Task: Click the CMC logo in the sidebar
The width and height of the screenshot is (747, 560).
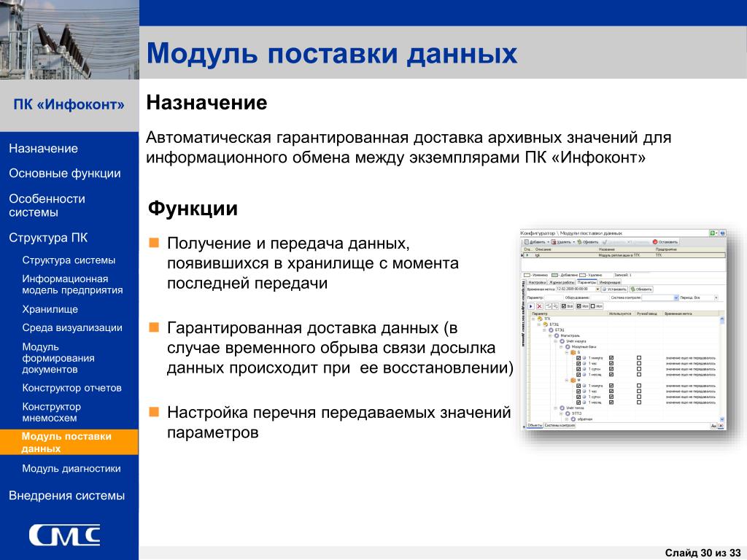Action: (x=64, y=535)
